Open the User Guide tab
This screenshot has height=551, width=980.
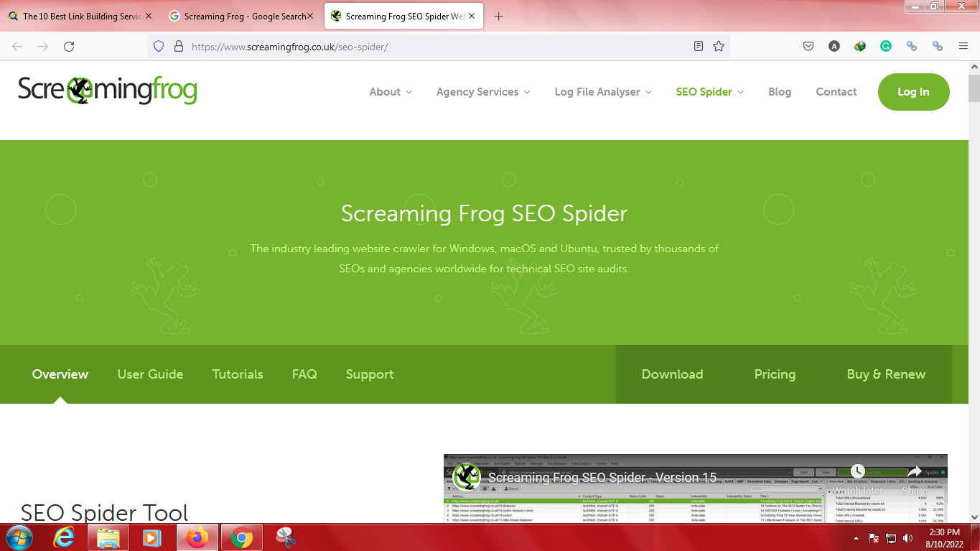pos(150,374)
